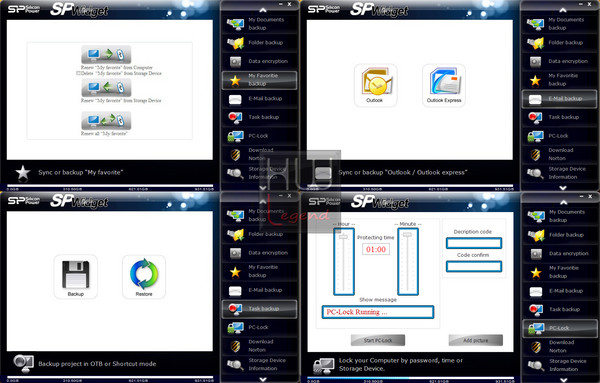This screenshot has height=383, width=600.
Task: Click the Code confirm input field
Action: click(x=474, y=266)
